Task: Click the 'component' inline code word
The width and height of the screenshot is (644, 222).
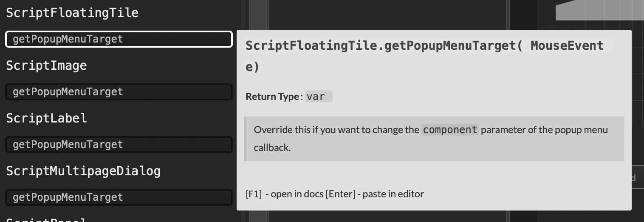Action: click(x=450, y=130)
